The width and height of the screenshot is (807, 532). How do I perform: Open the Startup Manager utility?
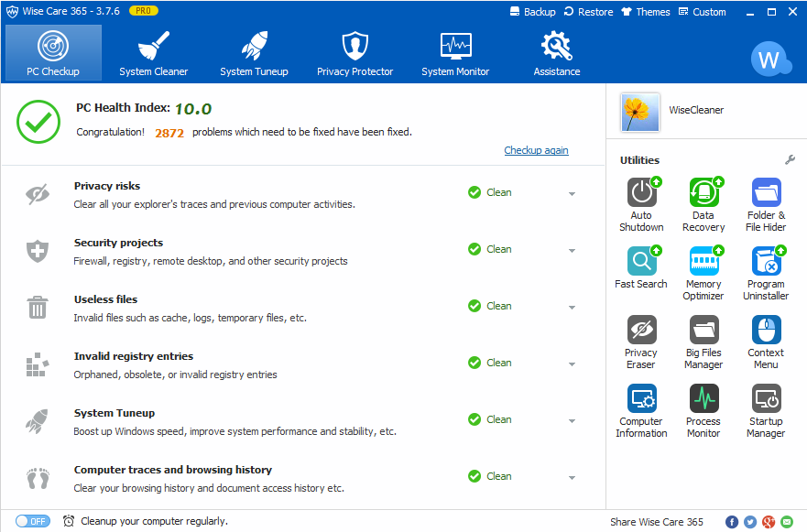click(766, 399)
